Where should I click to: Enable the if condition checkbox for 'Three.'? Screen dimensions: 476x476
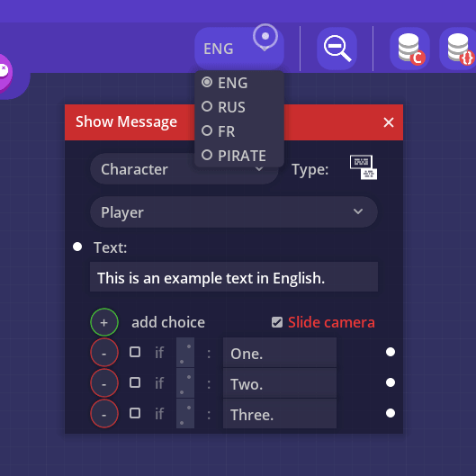135,413
